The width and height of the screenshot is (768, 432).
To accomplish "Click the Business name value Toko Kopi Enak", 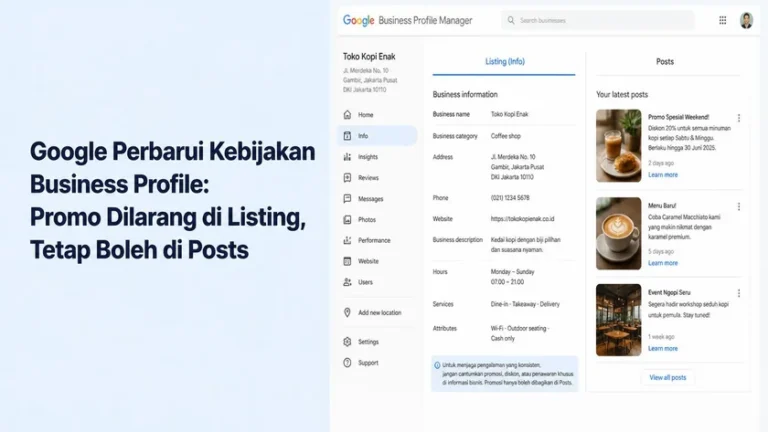I will tap(509, 114).
